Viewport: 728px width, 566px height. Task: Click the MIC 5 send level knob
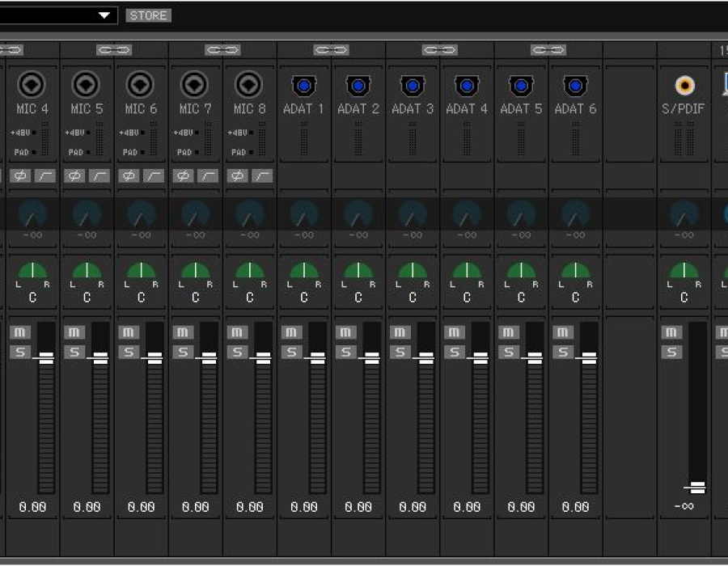87,215
